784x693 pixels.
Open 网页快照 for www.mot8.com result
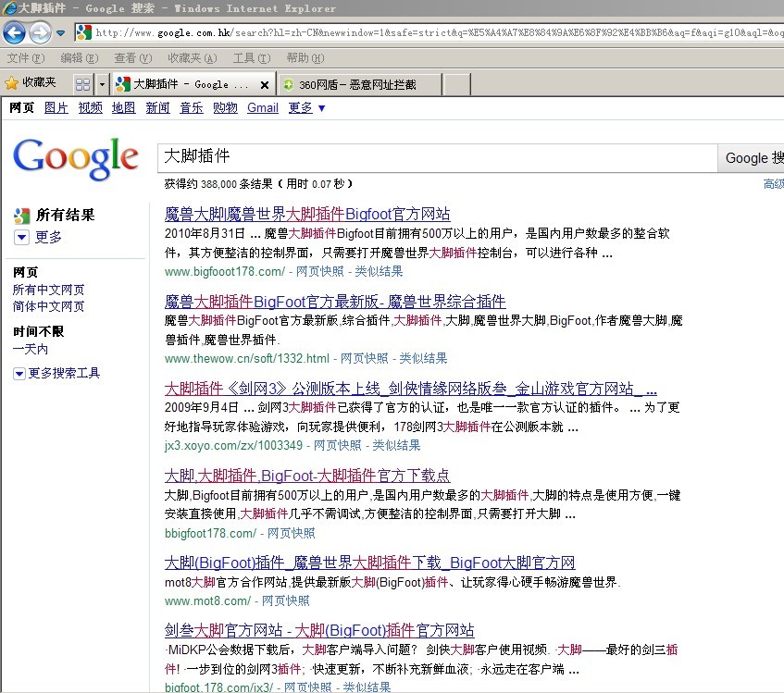(285, 600)
